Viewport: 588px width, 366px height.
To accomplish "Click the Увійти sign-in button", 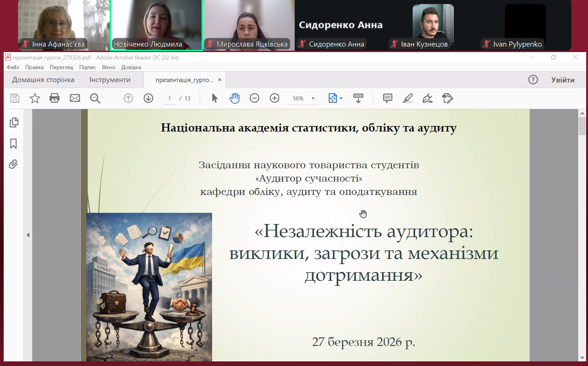I will pyautogui.click(x=563, y=80).
